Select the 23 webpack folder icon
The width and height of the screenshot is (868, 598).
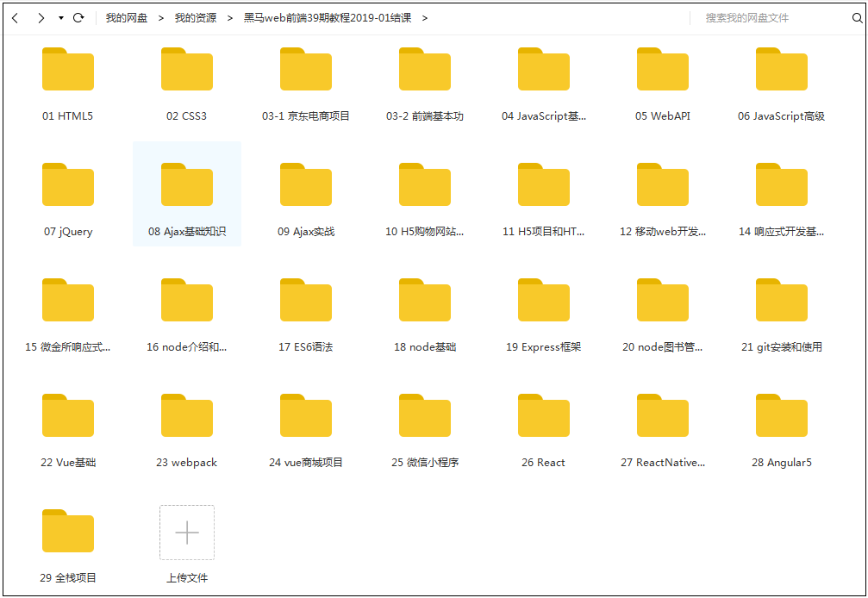pyautogui.click(x=187, y=415)
